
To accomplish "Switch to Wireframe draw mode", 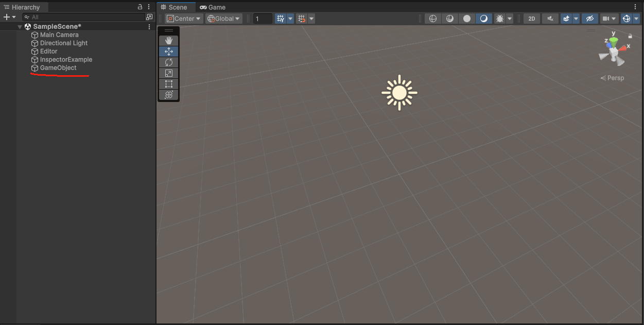I will [433, 19].
